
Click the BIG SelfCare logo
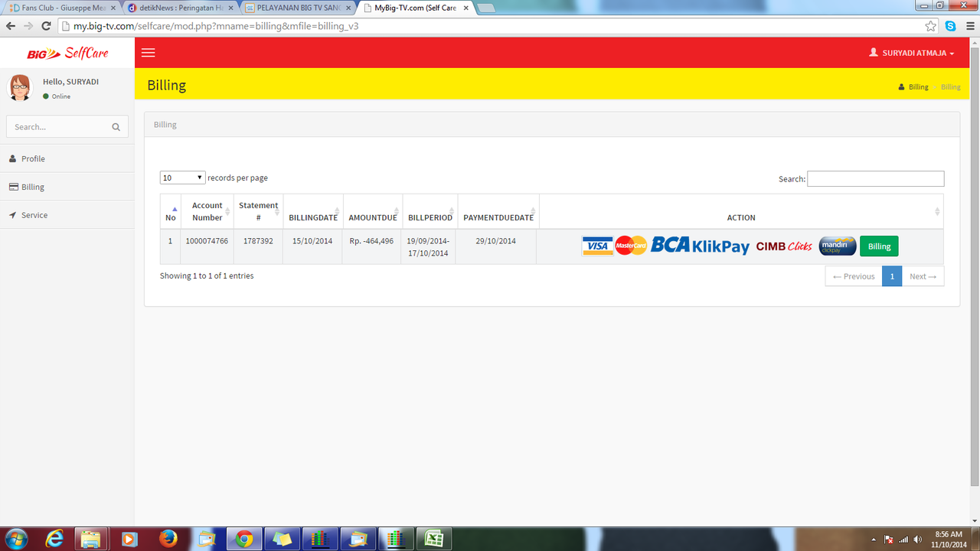pos(67,53)
